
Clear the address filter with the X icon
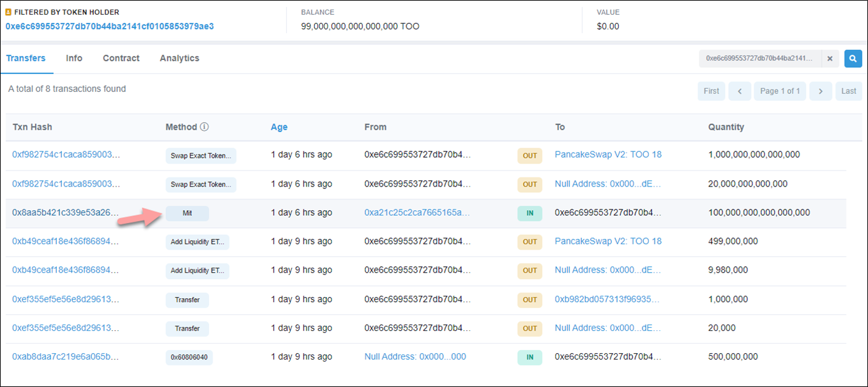[830, 58]
